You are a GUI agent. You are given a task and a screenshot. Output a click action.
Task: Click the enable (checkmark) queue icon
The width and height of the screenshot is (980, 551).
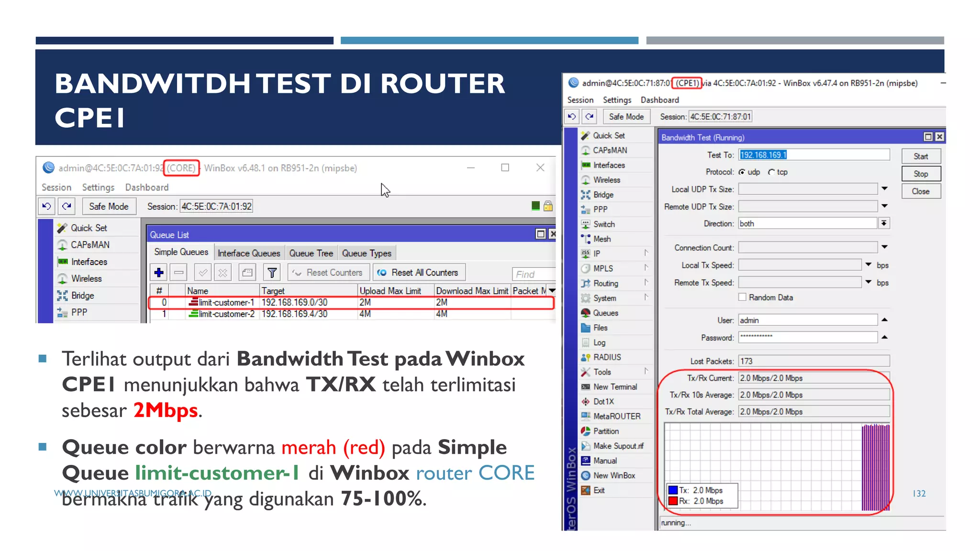point(203,273)
